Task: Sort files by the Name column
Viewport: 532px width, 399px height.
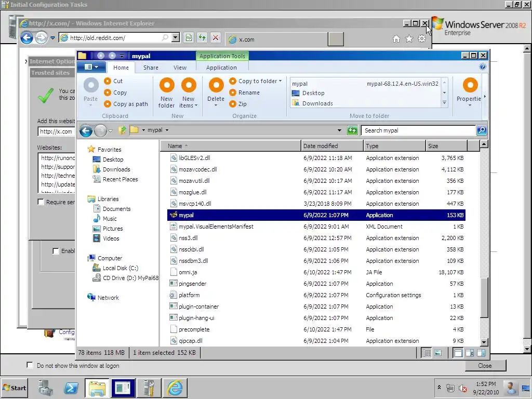Action: [x=231, y=146]
